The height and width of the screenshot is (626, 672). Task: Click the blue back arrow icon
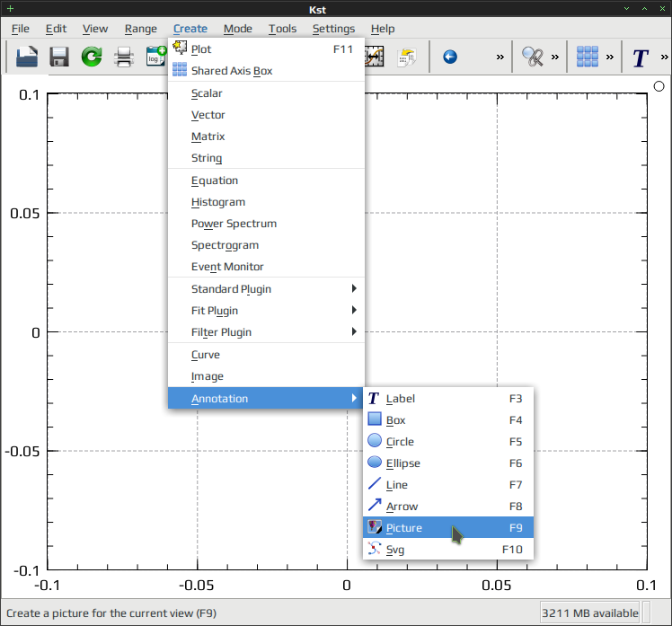click(449, 57)
